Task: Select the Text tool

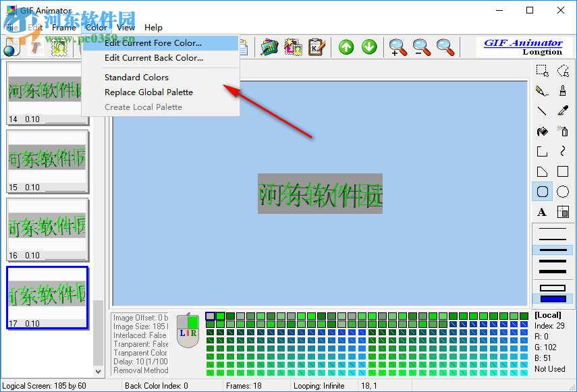Action: [x=542, y=212]
